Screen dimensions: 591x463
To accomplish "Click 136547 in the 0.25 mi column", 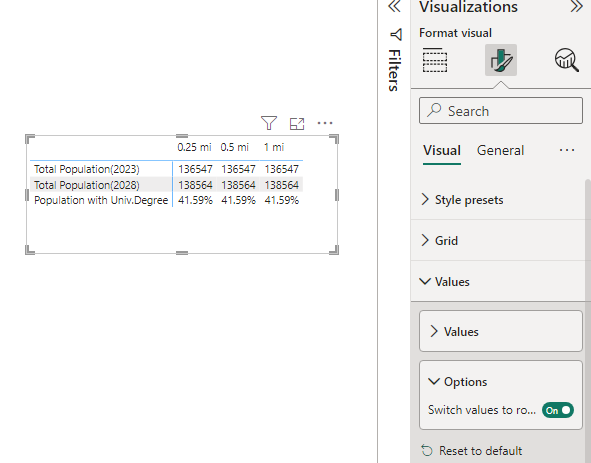I will tap(195, 169).
